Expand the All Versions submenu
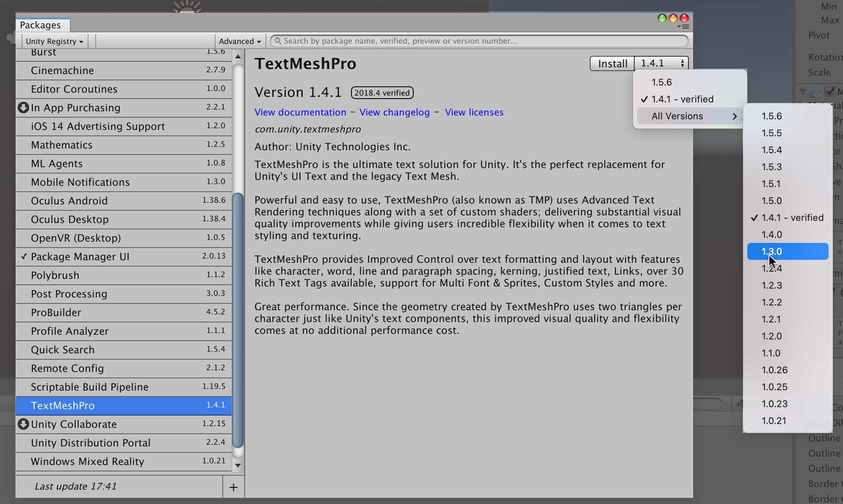843x504 pixels. tap(690, 116)
